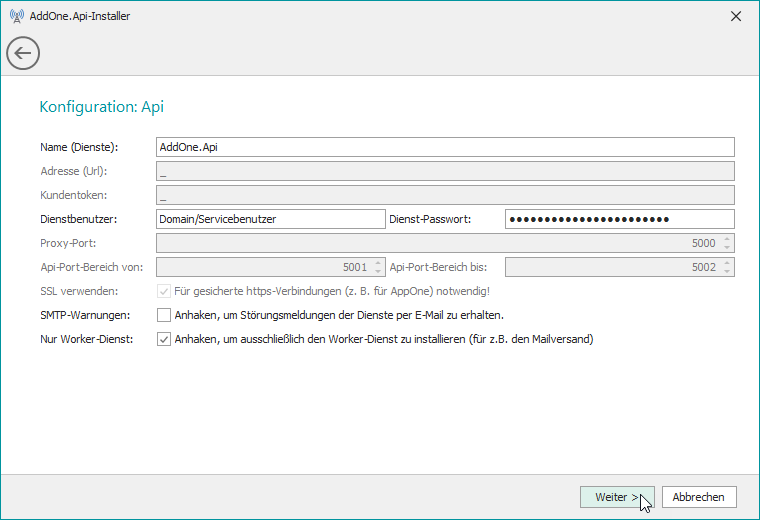760x520 pixels.
Task: Click the "SSL verwenden:" label
Action: coord(79,291)
